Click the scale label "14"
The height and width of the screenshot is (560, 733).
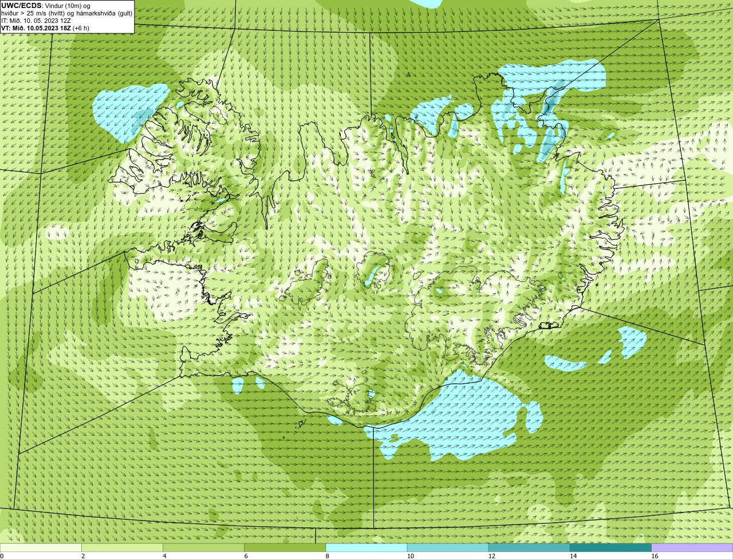click(x=573, y=556)
